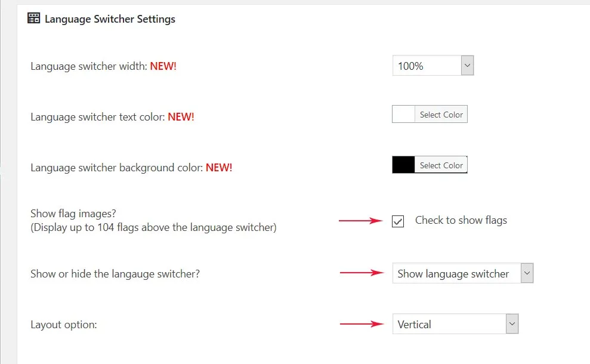This screenshot has width=590, height=364.
Task: Click Select Color for text color
Action: coord(441,115)
